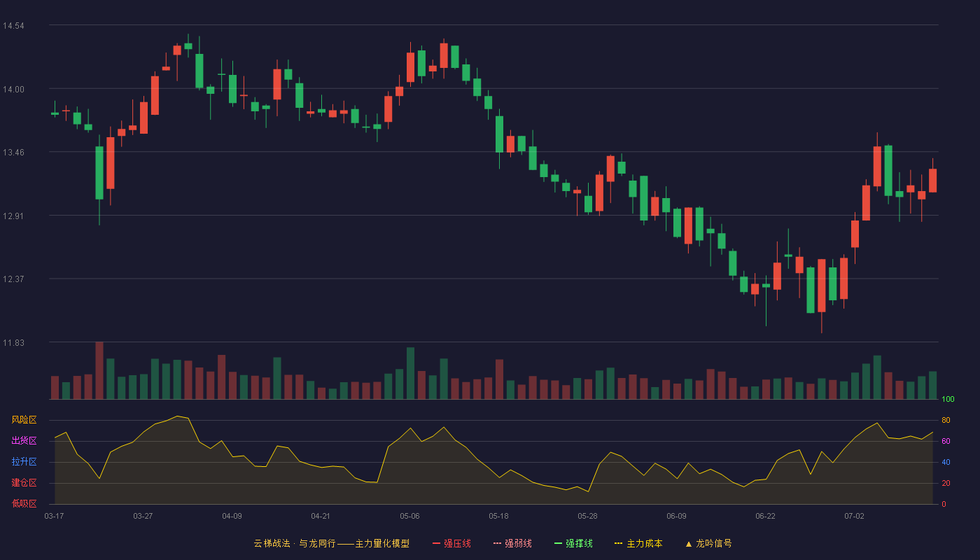This screenshot has height=560, width=980.
Task: Toggle the 强撑线 legend item
Action: coord(573,543)
